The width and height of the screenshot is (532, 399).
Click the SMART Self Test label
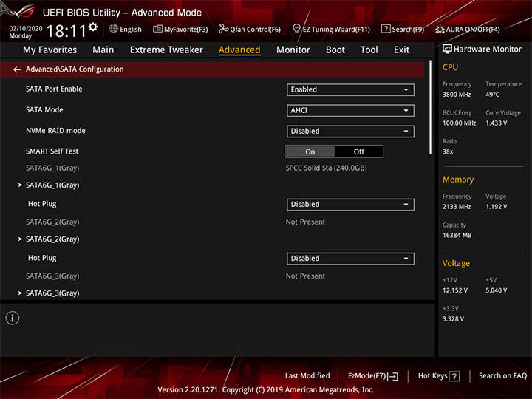pos(52,151)
